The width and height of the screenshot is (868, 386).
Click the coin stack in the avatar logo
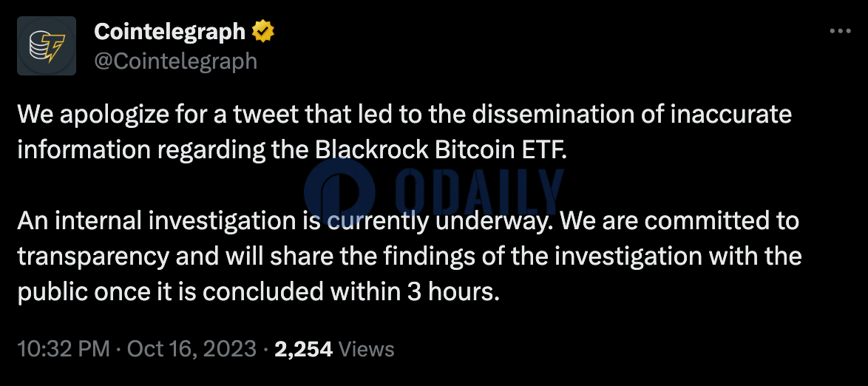(38, 47)
